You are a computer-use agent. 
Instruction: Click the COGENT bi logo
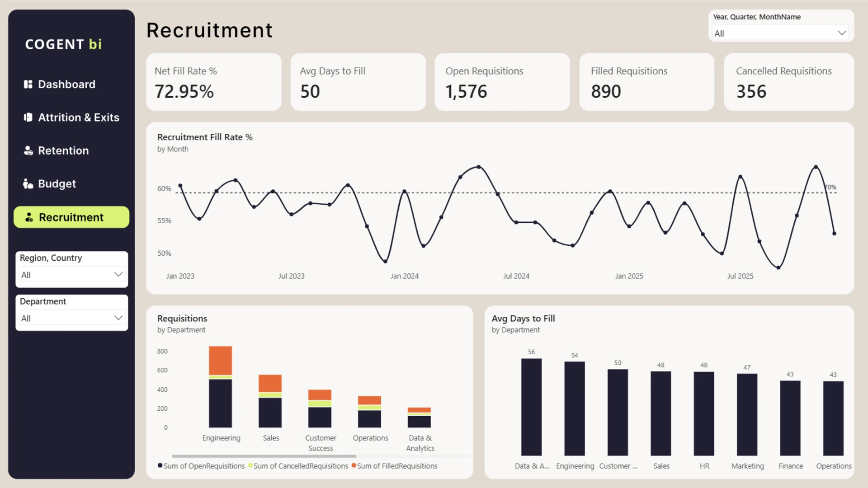(x=63, y=44)
